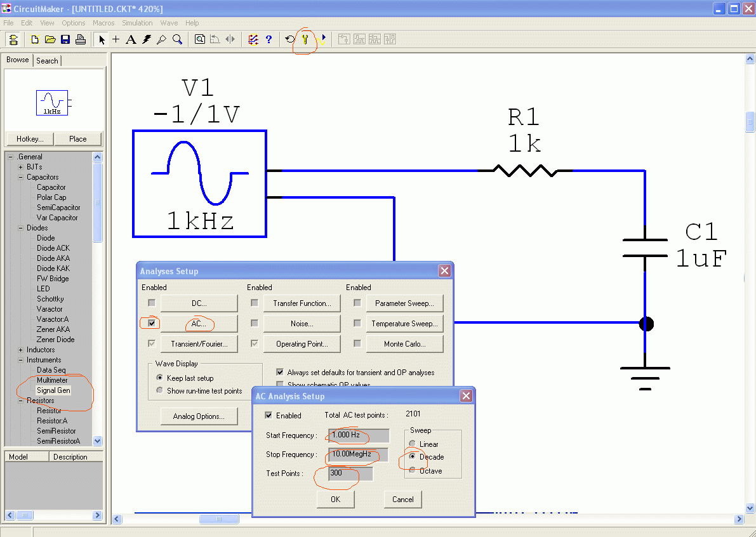This screenshot has height=537, width=756.
Task: Choose Show run-time test points option
Action: click(160, 391)
